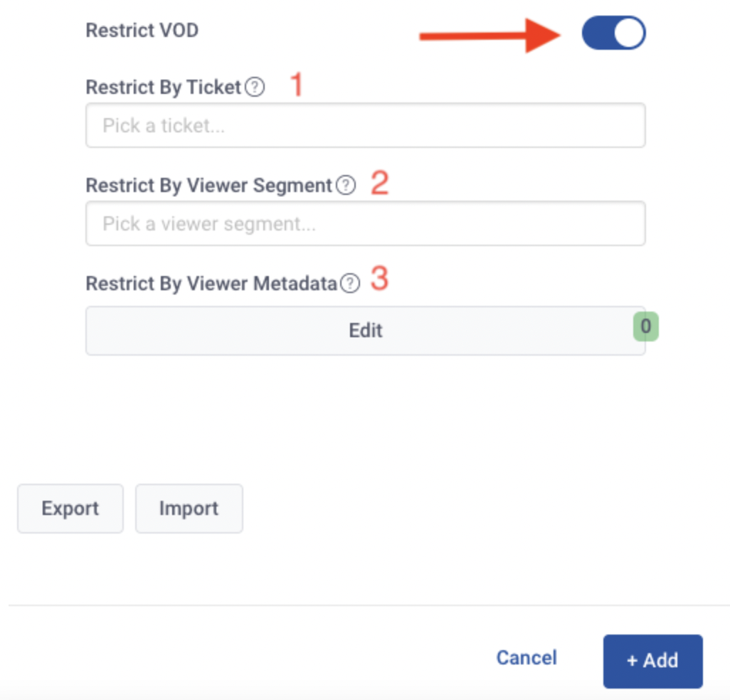730x700 pixels.
Task: Open the Pick a ticket dropdown
Action: pos(366,125)
